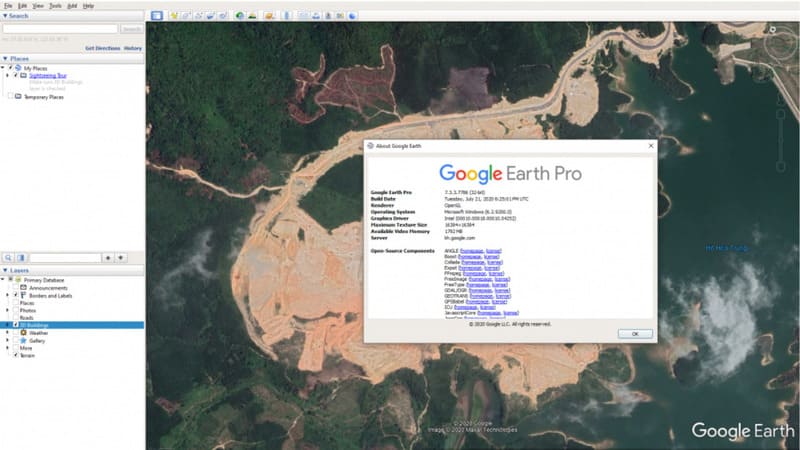The image size is (800, 450).
Task: Uncheck the 3D Buildings layer checkbox
Action: click(16, 325)
